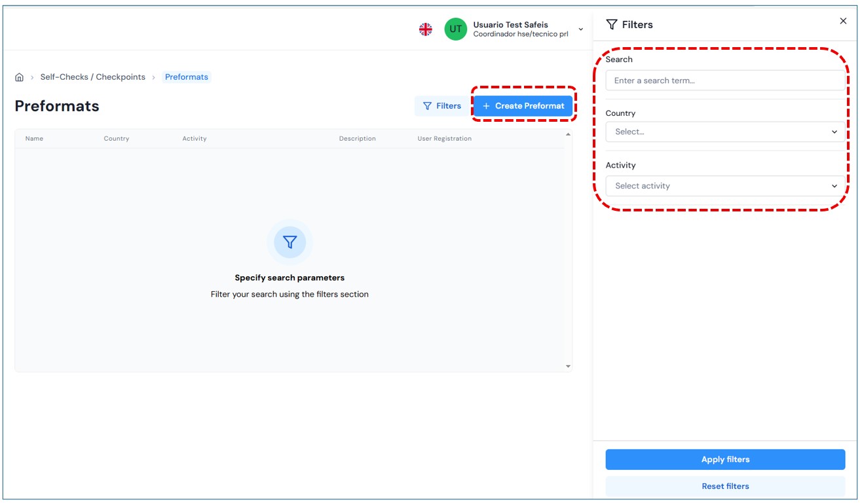The image size is (862, 504).
Task: Click the UK flag language icon
Action: pos(426,29)
